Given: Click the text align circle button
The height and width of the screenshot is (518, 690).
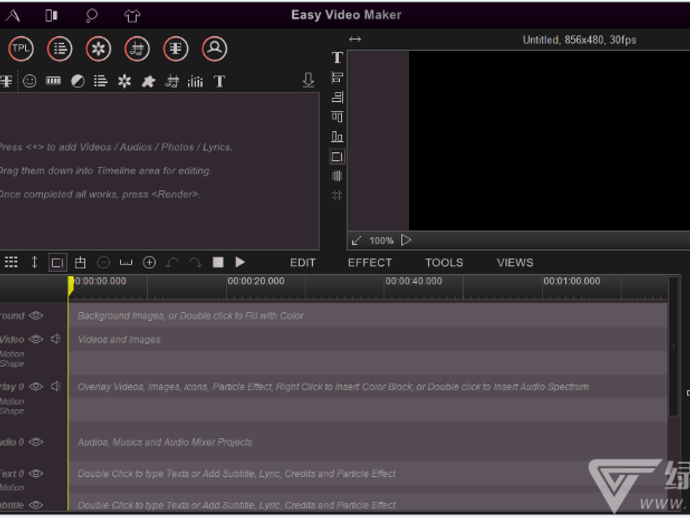Looking at the screenshot, I should (x=176, y=48).
